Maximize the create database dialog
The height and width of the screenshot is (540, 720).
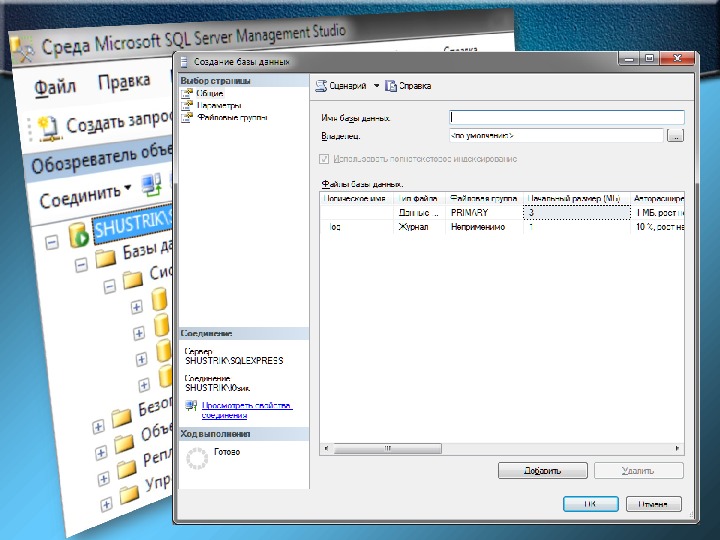[x=649, y=58]
